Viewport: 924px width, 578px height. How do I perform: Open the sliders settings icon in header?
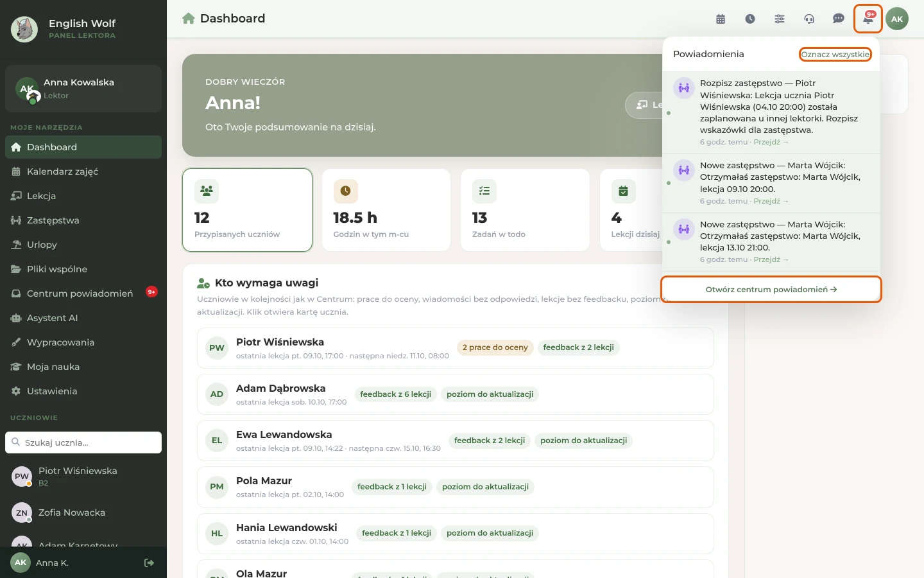pyautogui.click(x=780, y=19)
